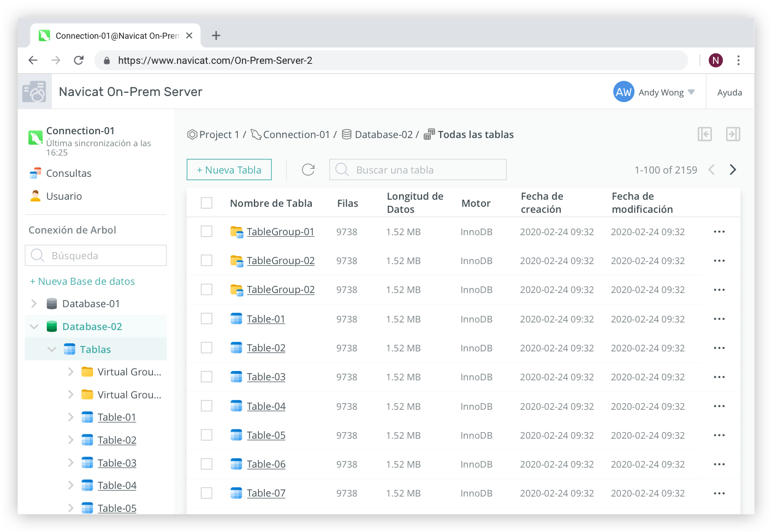
Task: Expand Table-01 in the sidebar tree
Action: coord(70,417)
